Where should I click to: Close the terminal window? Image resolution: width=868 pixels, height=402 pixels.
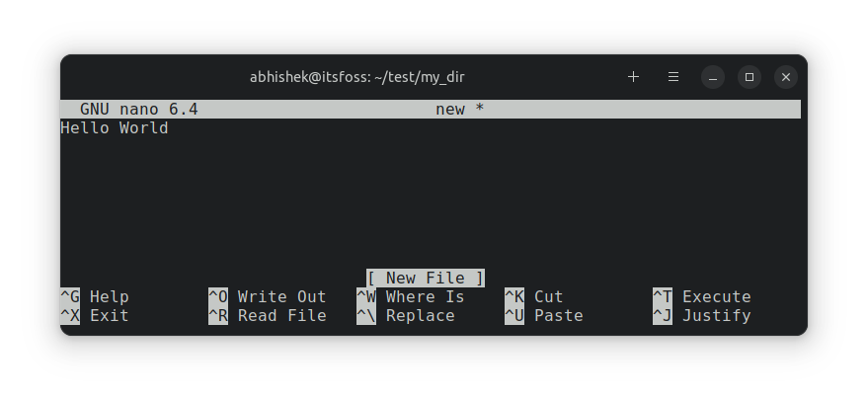pos(786,77)
